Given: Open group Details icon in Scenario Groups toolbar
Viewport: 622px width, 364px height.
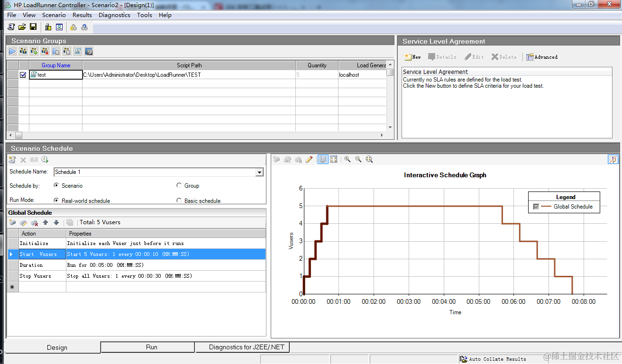Looking at the screenshot, I should coord(67,51).
